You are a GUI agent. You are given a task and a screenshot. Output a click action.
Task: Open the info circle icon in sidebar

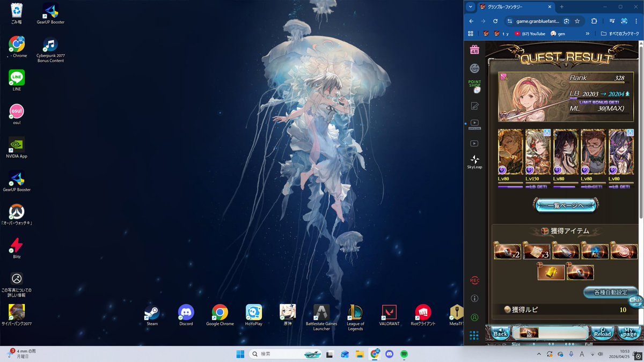tap(474, 298)
